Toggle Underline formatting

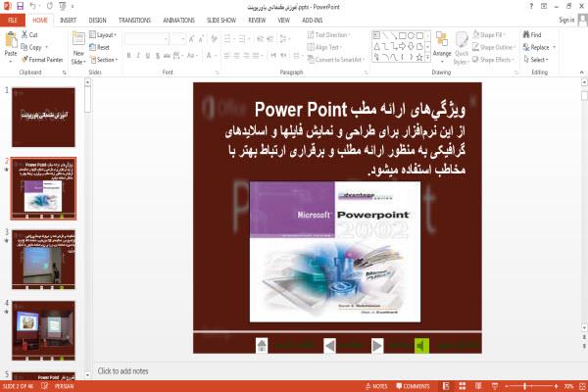pos(148,56)
